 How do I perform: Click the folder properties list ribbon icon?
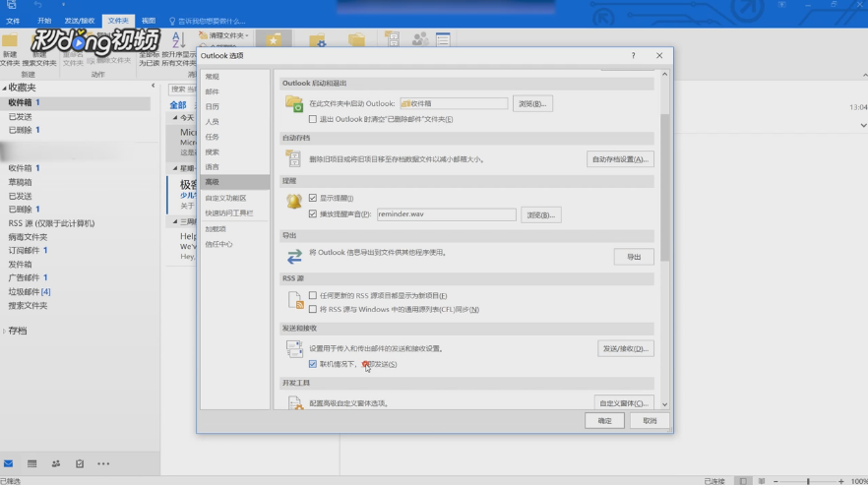443,39
